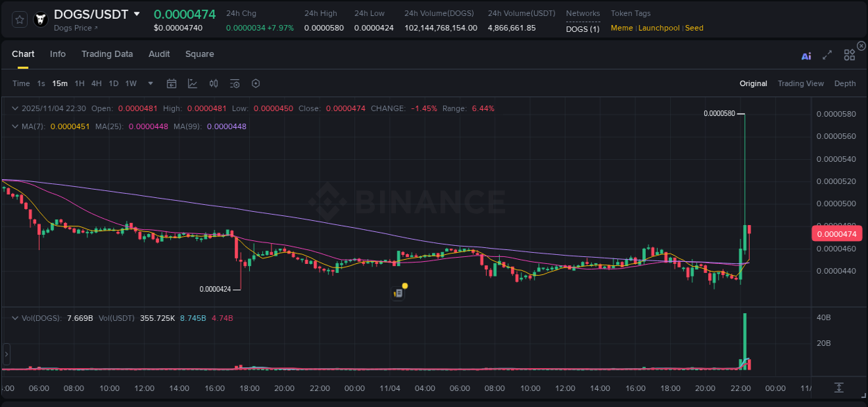Open the extra timeframes dropdown arrow
This screenshot has height=407, width=868.
[x=149, y=83]
